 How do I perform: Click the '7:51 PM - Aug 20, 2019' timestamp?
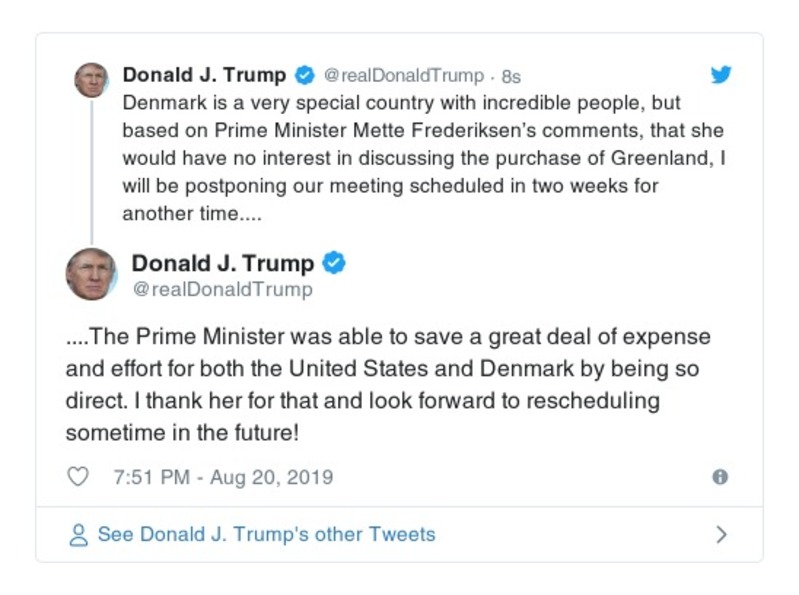point(223,477)
